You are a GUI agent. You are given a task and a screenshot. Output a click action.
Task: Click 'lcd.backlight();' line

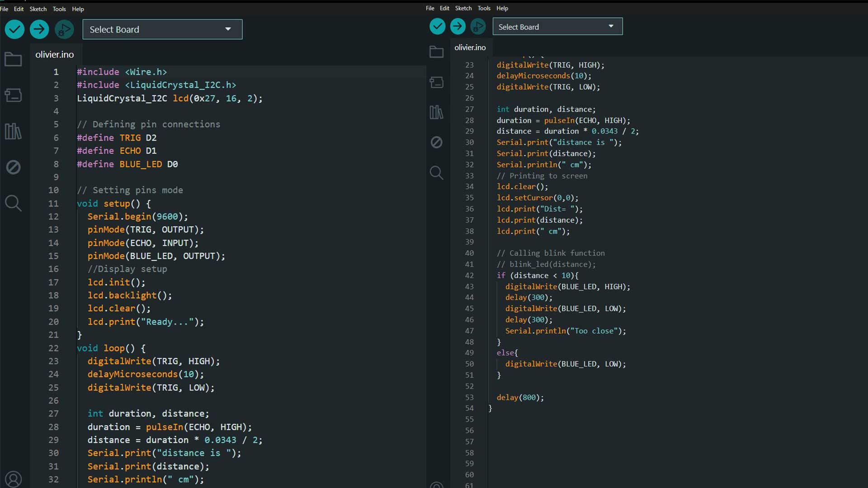(x=130, y=296)
